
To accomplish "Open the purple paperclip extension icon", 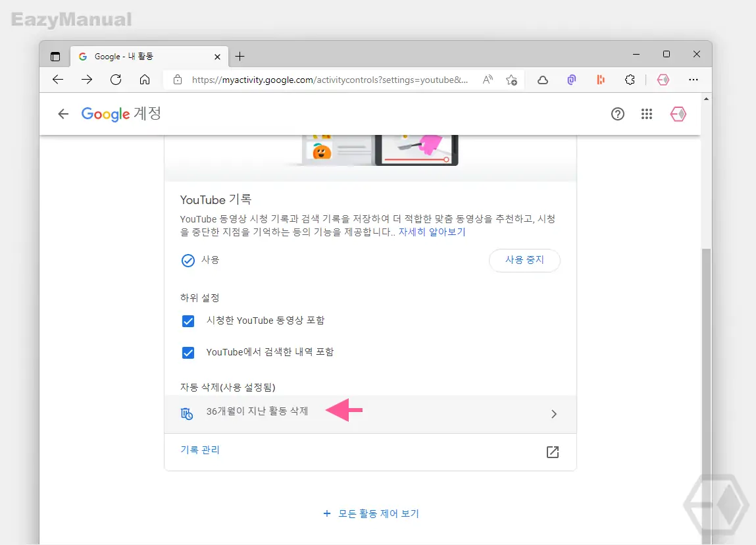I will (x=572, y=80).
